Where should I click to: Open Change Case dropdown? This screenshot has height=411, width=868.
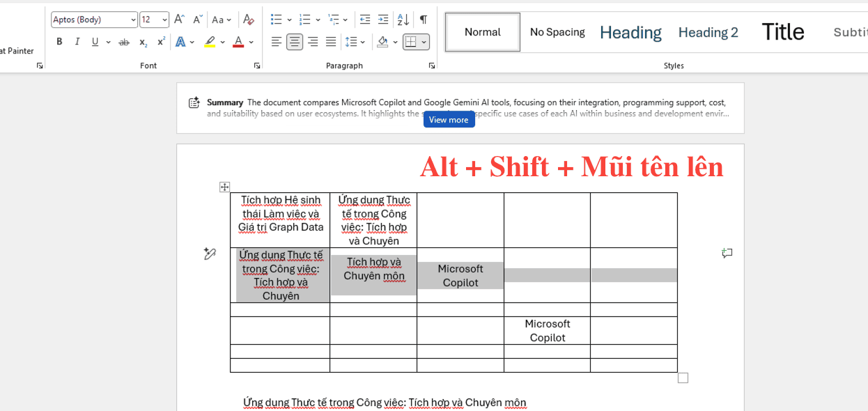tap(222, 20)
